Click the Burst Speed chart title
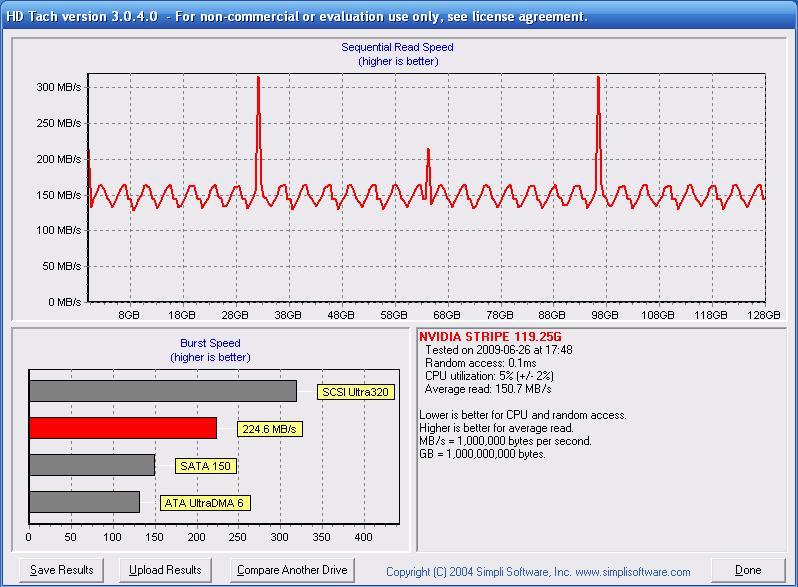This screenshot has width=798, height=587. pos(210,343)
